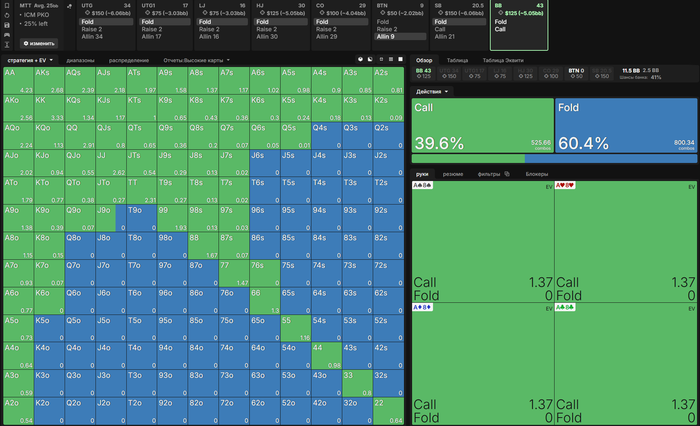
Task: Choose Fold in the BB panel
Action: [x=500, y=21]
